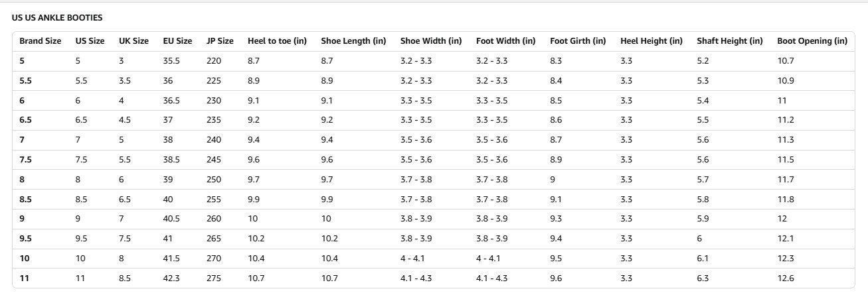
Task: Select the Heel Height (in) header
Action: pos(651,41)
